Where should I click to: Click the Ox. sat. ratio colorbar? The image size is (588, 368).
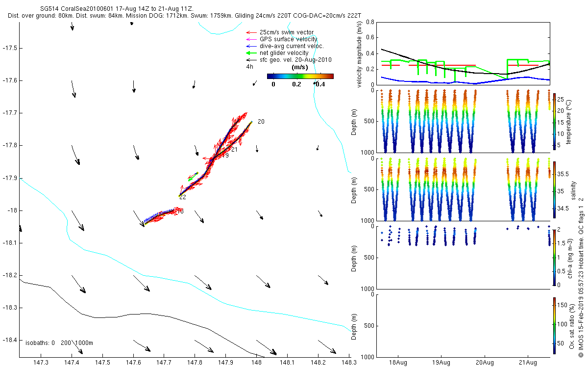point(554,325)
